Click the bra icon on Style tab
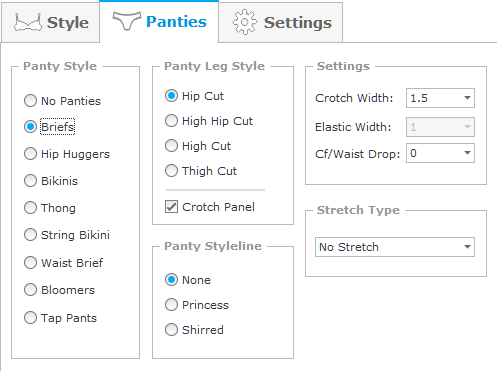This screenshot has height=371, width=497. [28, 23]
